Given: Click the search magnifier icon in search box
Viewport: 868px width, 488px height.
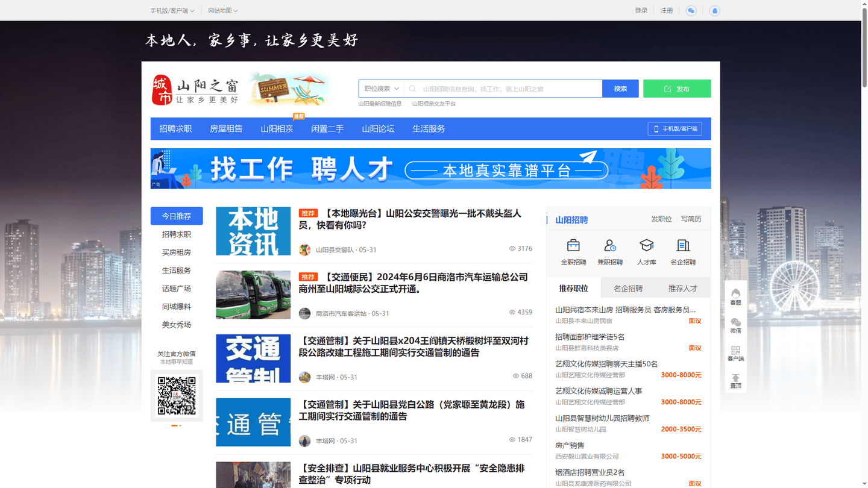Looking at the screenshot, I should point(412,89).
